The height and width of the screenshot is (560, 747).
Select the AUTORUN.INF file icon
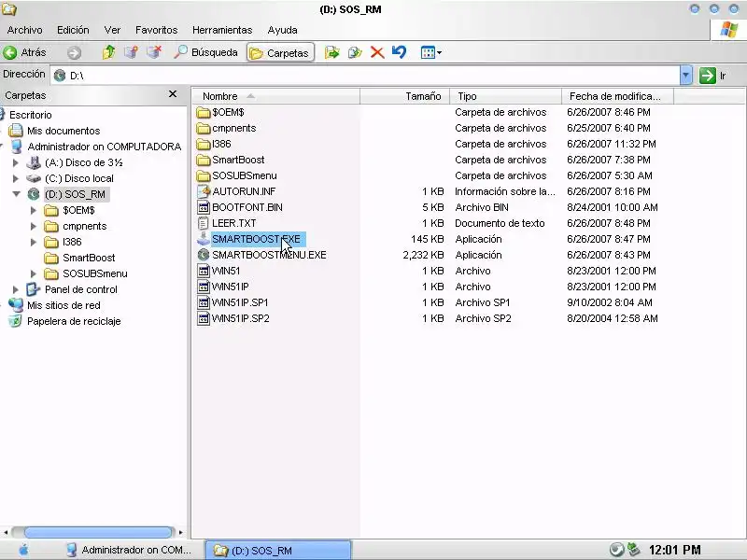click(204, 191)
